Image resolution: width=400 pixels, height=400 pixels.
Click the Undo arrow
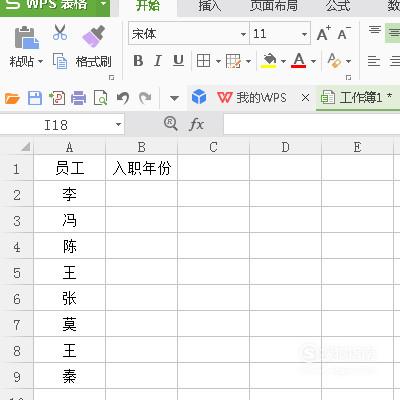(123, 98)
